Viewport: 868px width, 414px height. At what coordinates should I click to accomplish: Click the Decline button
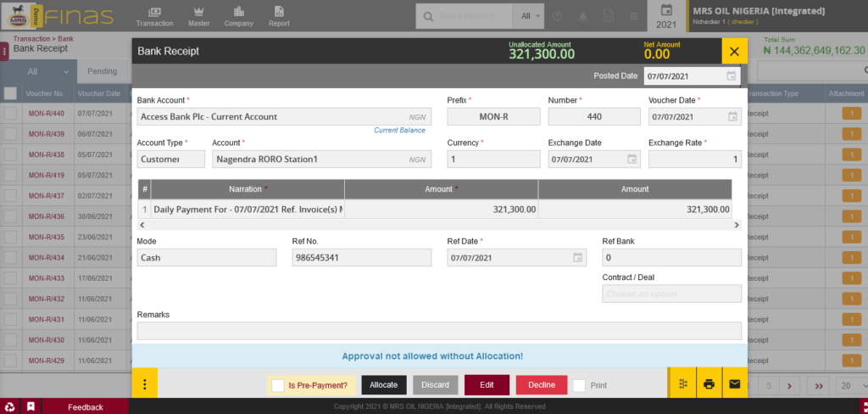click(x=542, y=385)
